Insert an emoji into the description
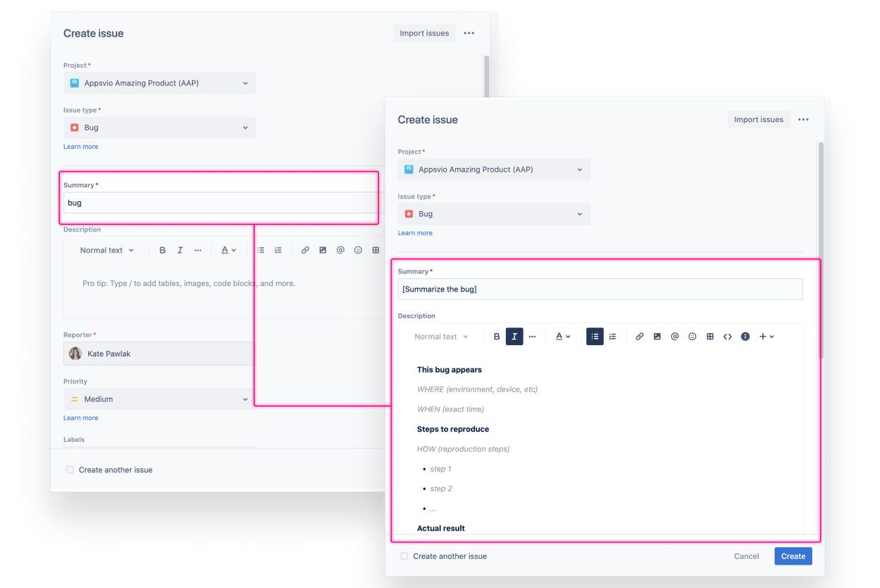 pyautogui.click(x=692, y=336)
